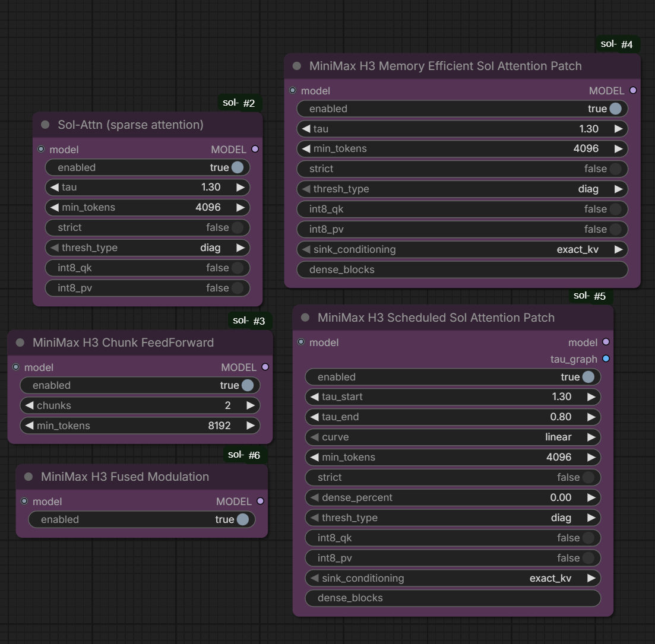This screenshot has height=644, width=655.
Task: Toggle strict on Memory Efficient Sol Attention node
Action: 463,169
